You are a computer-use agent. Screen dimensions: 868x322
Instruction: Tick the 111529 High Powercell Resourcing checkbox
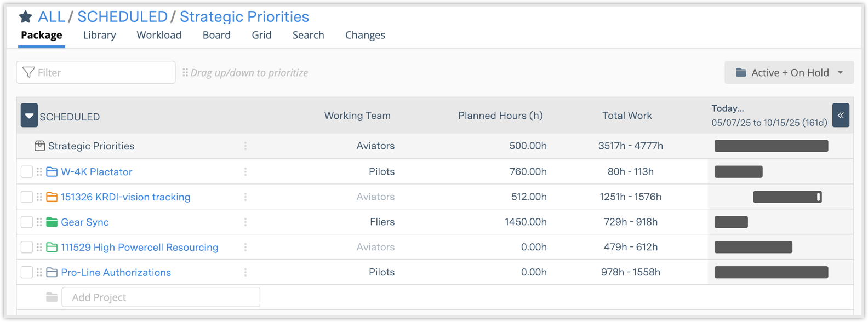click(x=26, y=248)
